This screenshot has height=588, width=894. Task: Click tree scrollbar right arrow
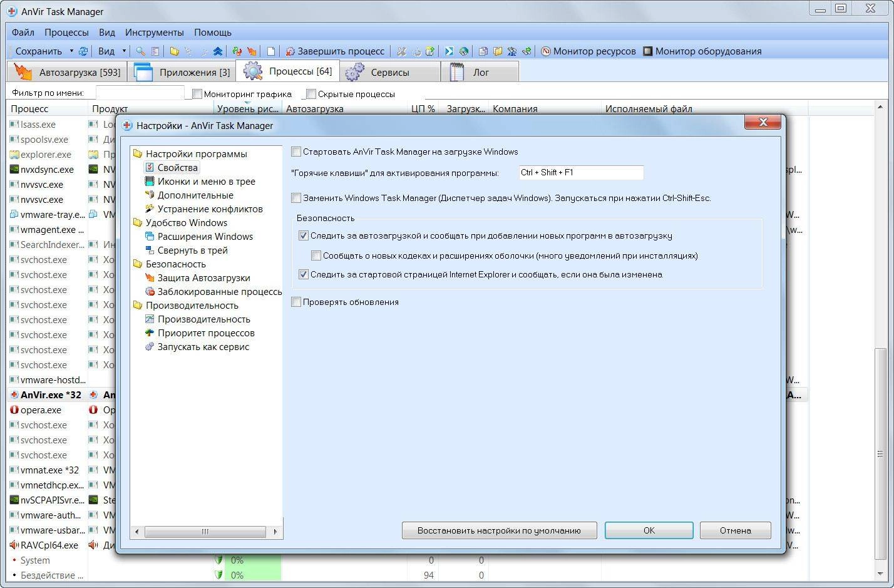point(276,532)
